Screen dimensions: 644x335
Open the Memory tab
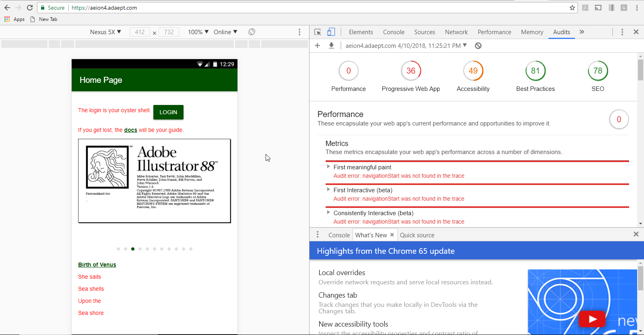(532, 32)
